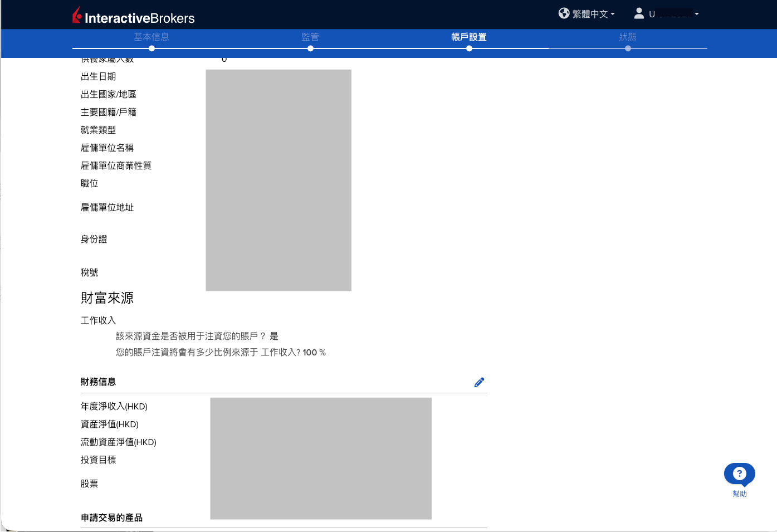Select the 帳戶設置 step tab
Screen dimensions: 777x532
(469, 37)
